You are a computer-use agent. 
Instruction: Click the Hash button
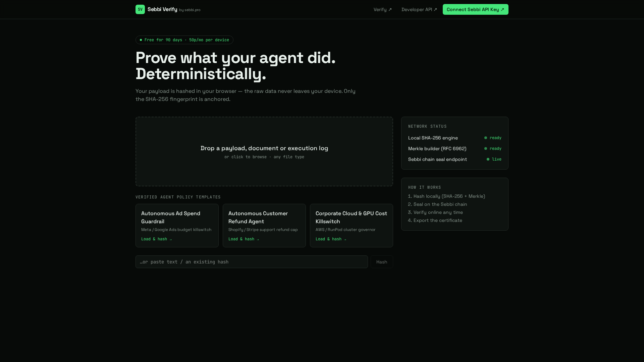(382, 262)
